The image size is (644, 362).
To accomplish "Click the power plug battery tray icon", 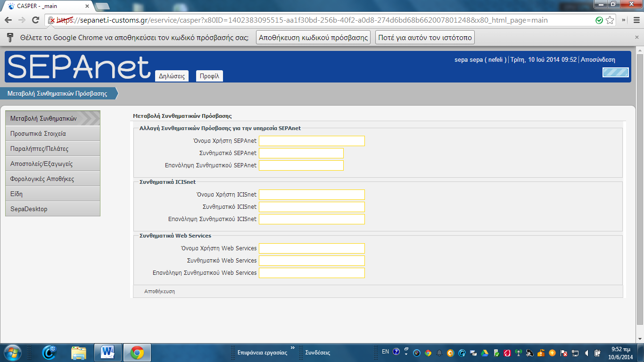I will (x=597, y=353).
